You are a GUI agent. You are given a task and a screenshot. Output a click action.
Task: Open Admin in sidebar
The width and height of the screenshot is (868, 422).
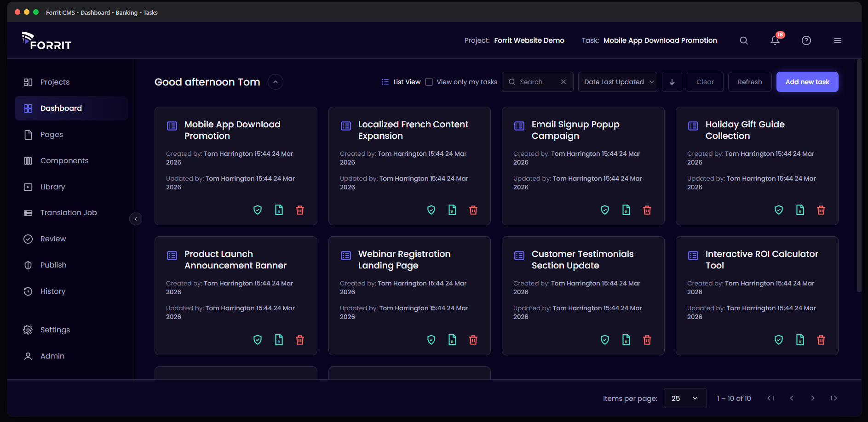coord(71,356)
